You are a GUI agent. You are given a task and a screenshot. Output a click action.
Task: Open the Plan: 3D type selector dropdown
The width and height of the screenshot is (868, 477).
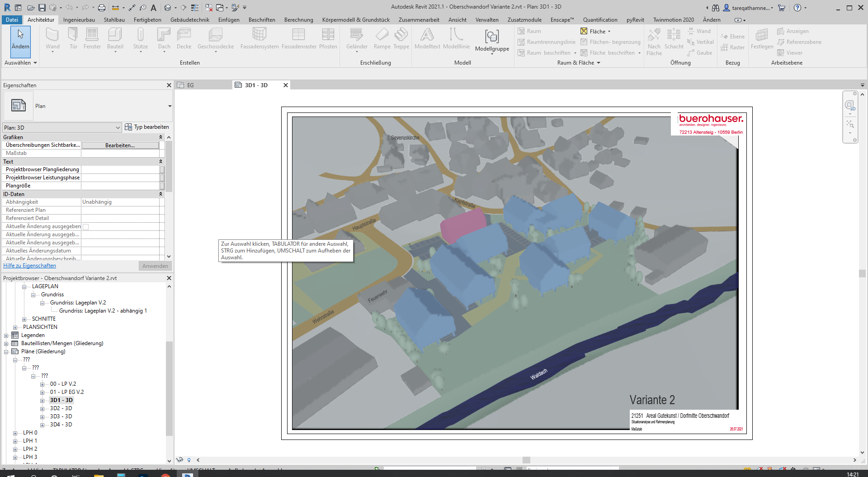click(62, 128)
